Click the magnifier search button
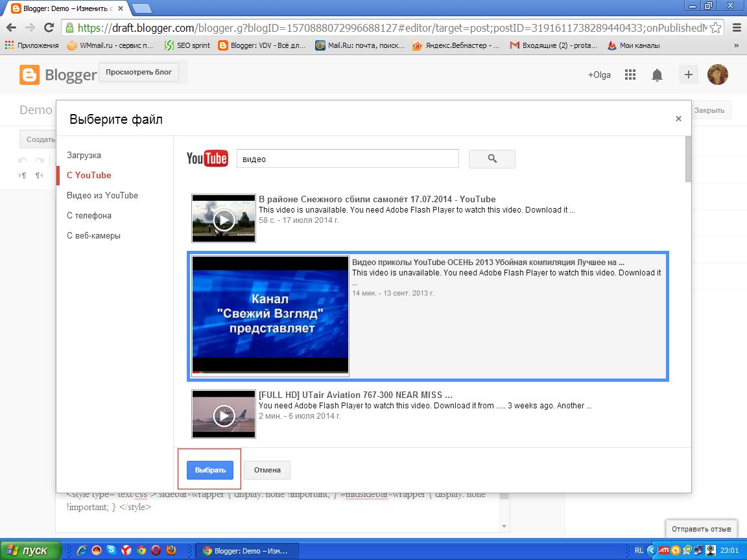The image size is (747, 560). click(492, 159)
